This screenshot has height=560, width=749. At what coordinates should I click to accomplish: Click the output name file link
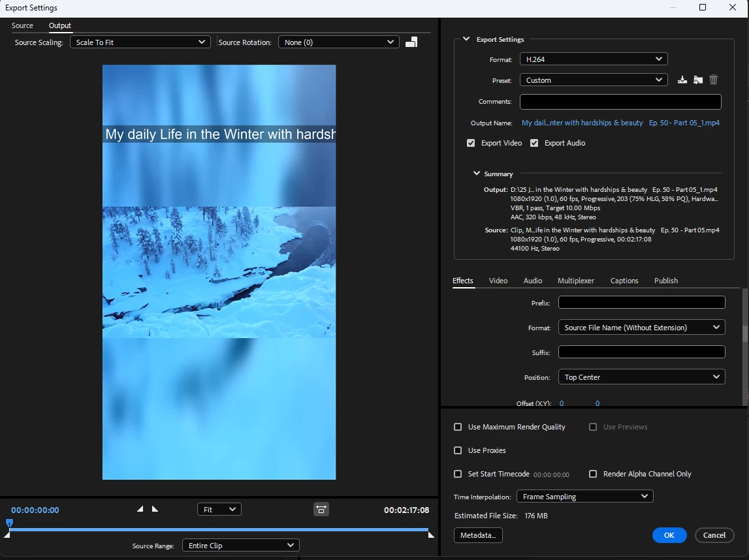[x=620, y=123]
